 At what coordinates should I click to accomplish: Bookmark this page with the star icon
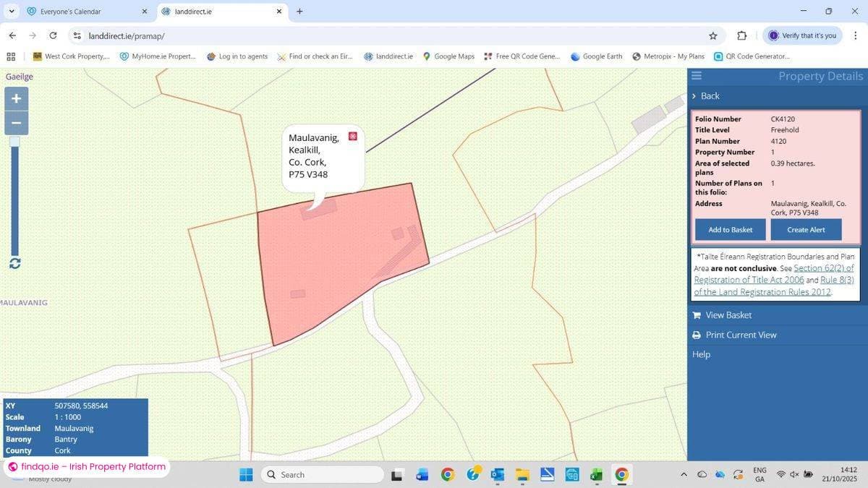click(712, 35)
